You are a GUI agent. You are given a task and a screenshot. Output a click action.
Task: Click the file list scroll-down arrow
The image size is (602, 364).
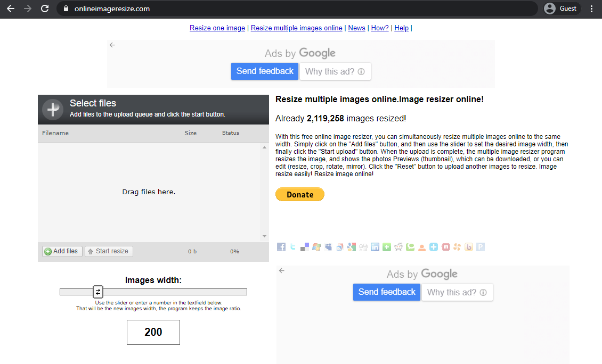pyautogui.click(x=264, y=236)
